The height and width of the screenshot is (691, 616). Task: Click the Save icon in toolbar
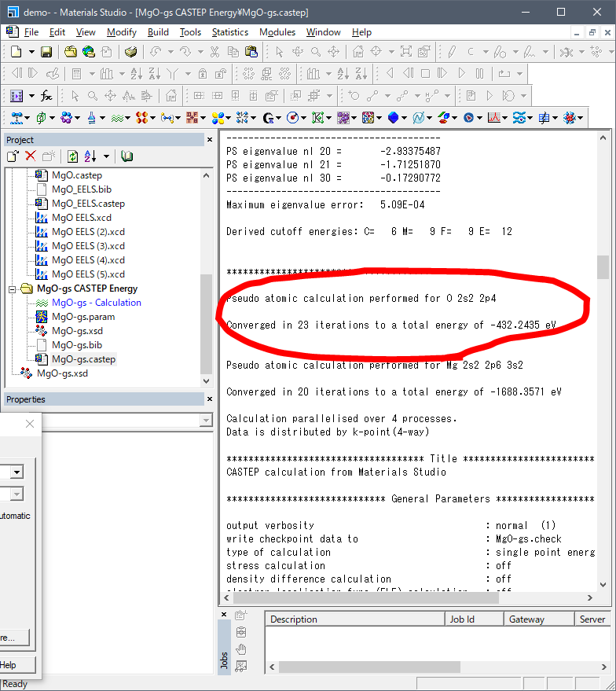click(46, 52)
